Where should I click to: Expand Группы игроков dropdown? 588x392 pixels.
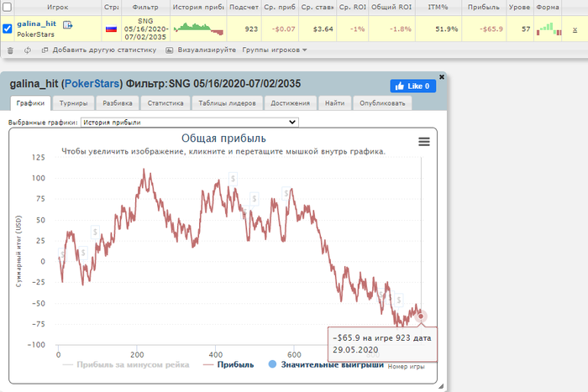[x=275, y=50]
